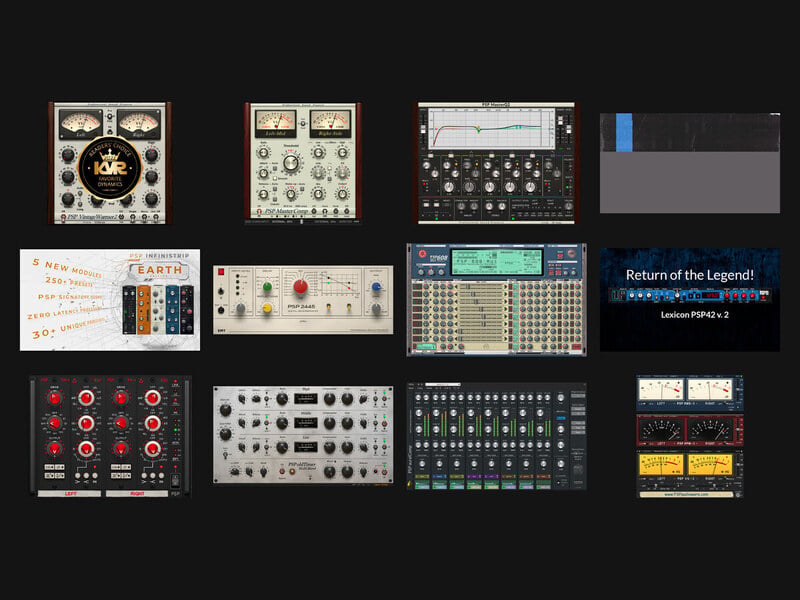Select the PSP 2445 reverb plugin thumbnail
The width and height of the screenshot is (800, 600).
click(303, 300)
